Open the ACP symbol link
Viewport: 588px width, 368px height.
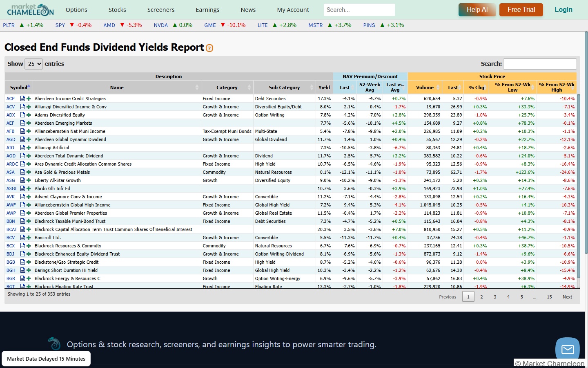[11, 99]
